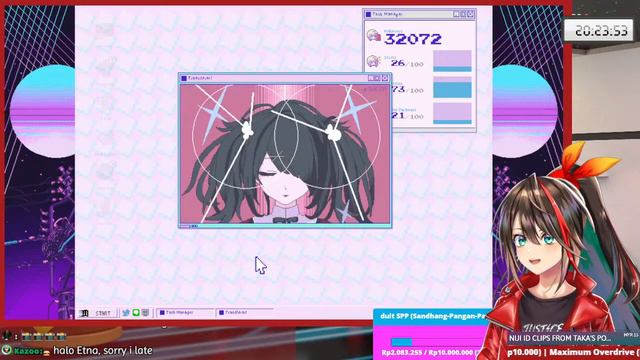The height and width of the screenshot is (360, 640).
Task: Click the follower avatar icon beside 32072
Action: click(x=373, y=36)
